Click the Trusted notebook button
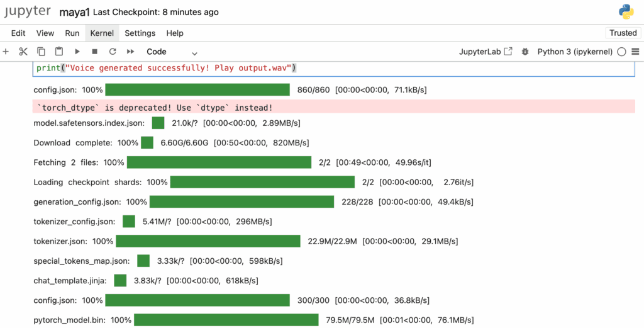This screenshot has width=644, height=328. tap(623, 33)
